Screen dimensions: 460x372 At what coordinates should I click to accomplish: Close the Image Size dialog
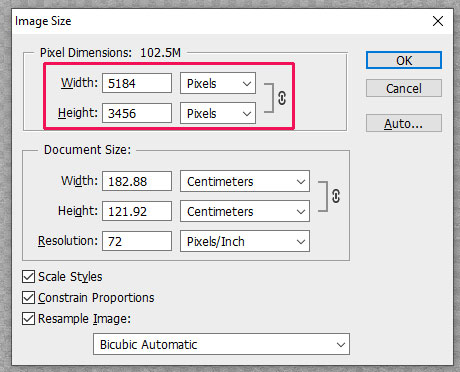point(438,21)
